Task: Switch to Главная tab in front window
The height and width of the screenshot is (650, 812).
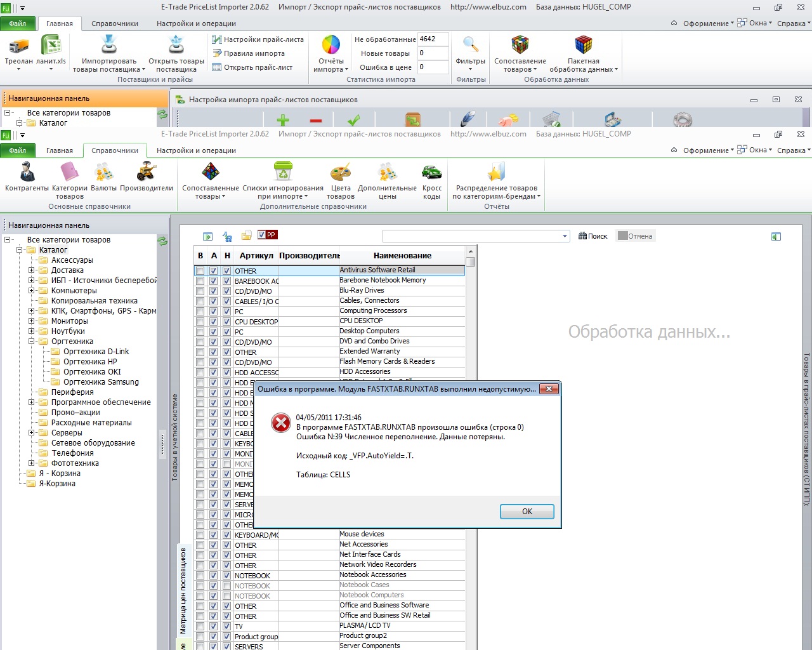Action: 59,150
